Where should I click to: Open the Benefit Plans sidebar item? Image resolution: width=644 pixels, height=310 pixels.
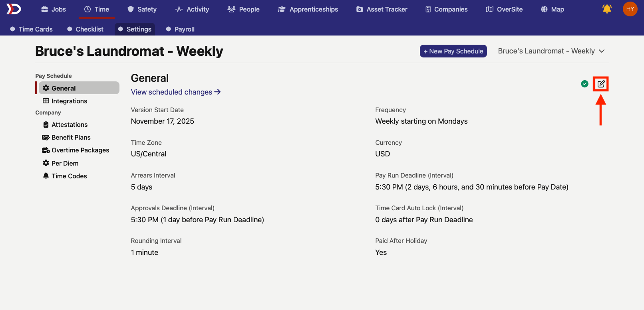coord(67,137)
